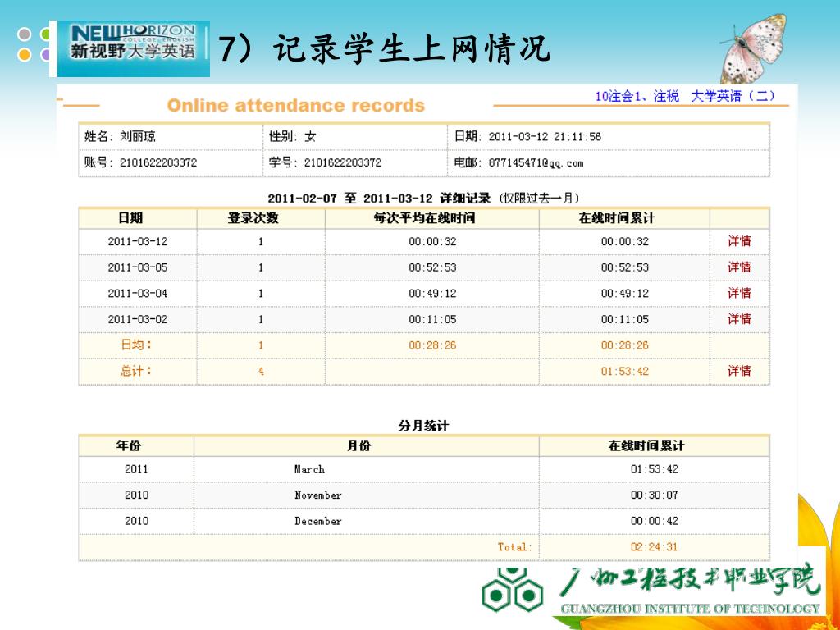840x630 pixels.
Task: Click the 年份 column header
Action: [129, 445]
